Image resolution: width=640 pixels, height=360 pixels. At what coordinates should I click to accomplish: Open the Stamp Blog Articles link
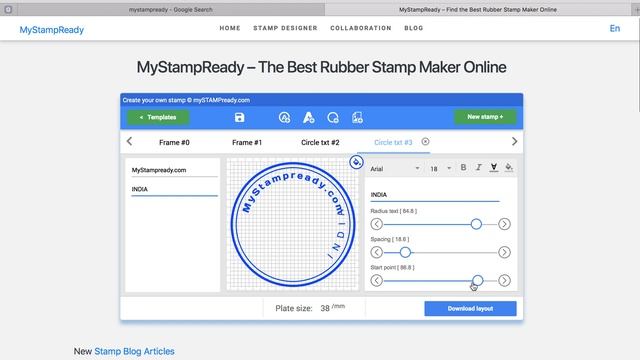134,351
